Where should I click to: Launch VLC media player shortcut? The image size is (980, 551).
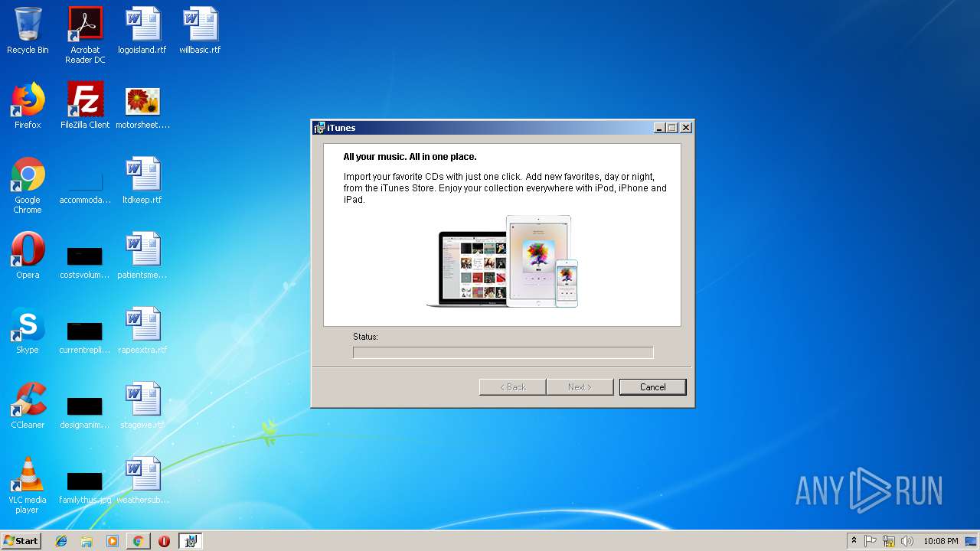28,485
